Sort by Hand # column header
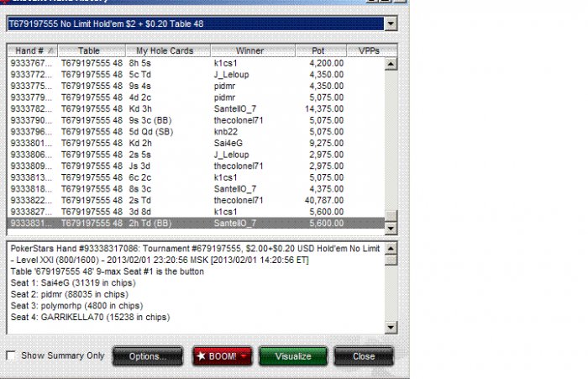 coord(32,50)
